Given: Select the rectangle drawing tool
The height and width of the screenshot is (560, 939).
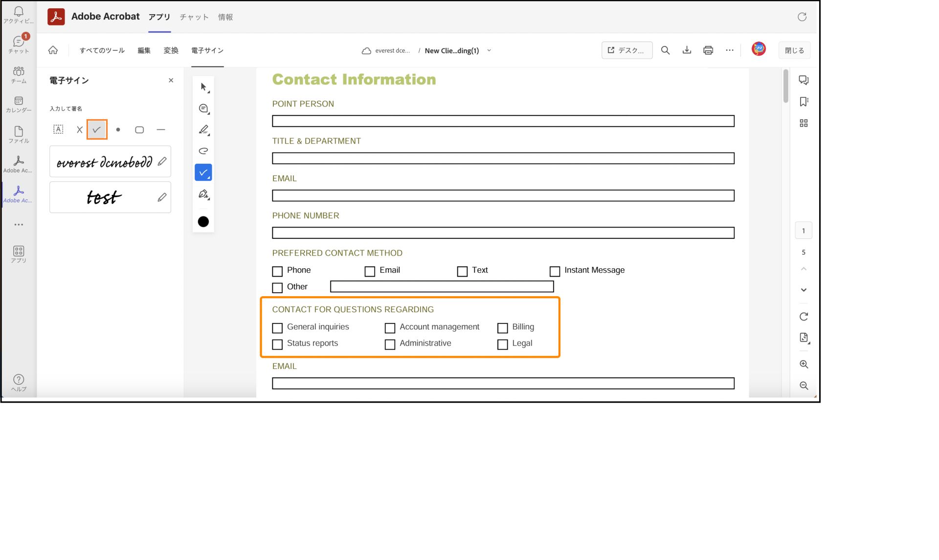Looking at the screenshot, I should (139, 129).
